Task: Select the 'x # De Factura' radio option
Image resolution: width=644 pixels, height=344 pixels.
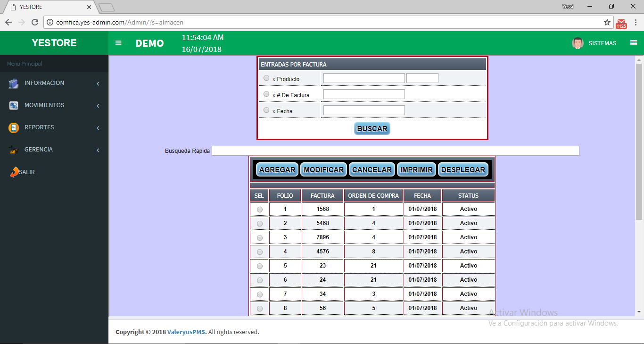Action: 266,94
